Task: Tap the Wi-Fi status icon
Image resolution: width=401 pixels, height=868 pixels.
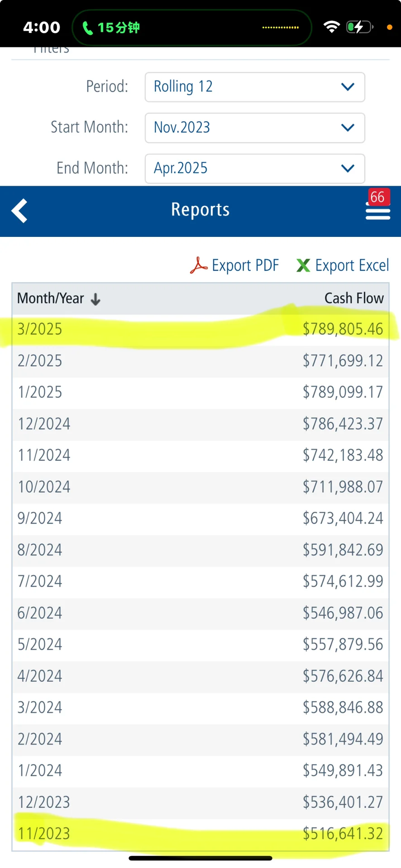Action: pos(332,27)
